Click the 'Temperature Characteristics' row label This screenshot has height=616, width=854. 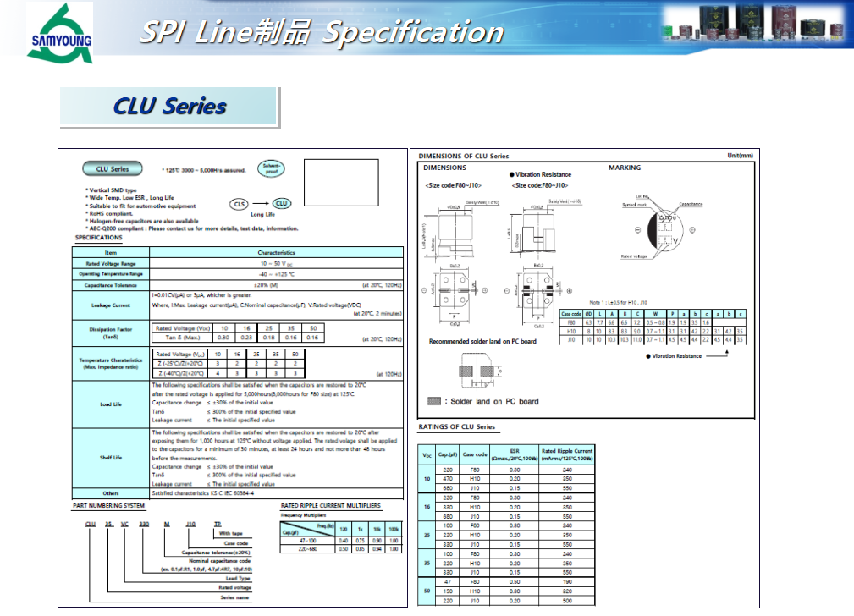[x=111, y=363]
